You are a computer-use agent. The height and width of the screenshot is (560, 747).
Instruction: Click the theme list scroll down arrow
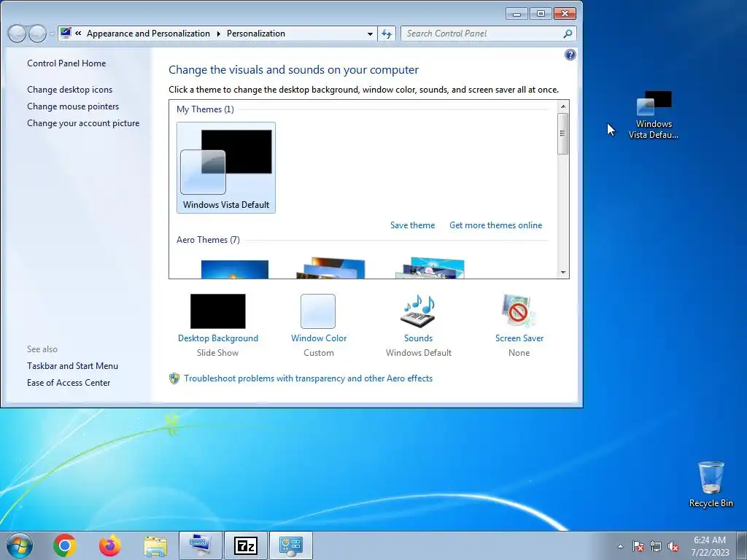point(562,273)
